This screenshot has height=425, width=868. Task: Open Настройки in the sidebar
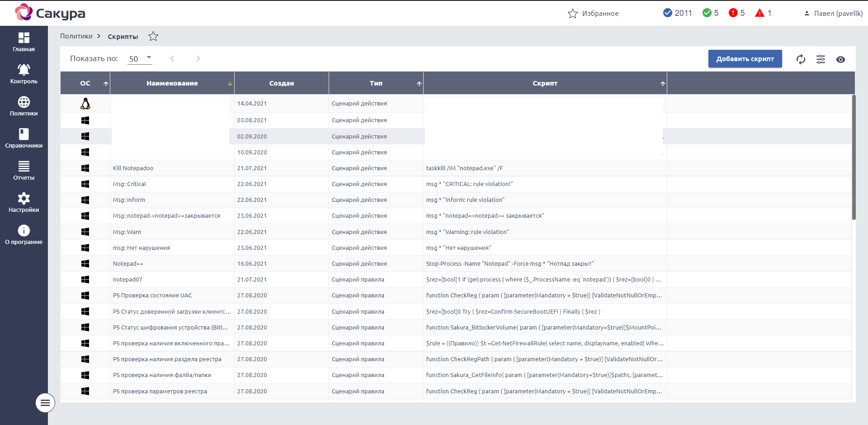point(24,202)
